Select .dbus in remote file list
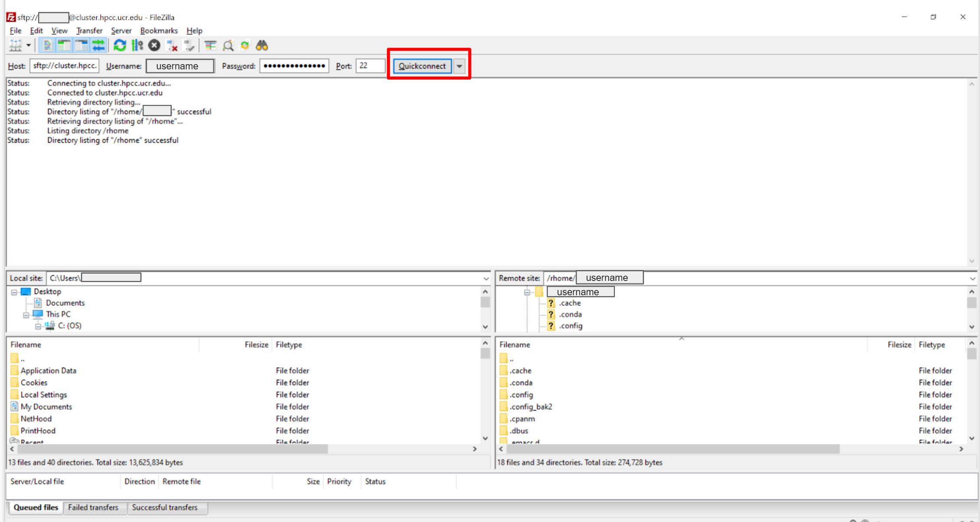 [519, 431]
